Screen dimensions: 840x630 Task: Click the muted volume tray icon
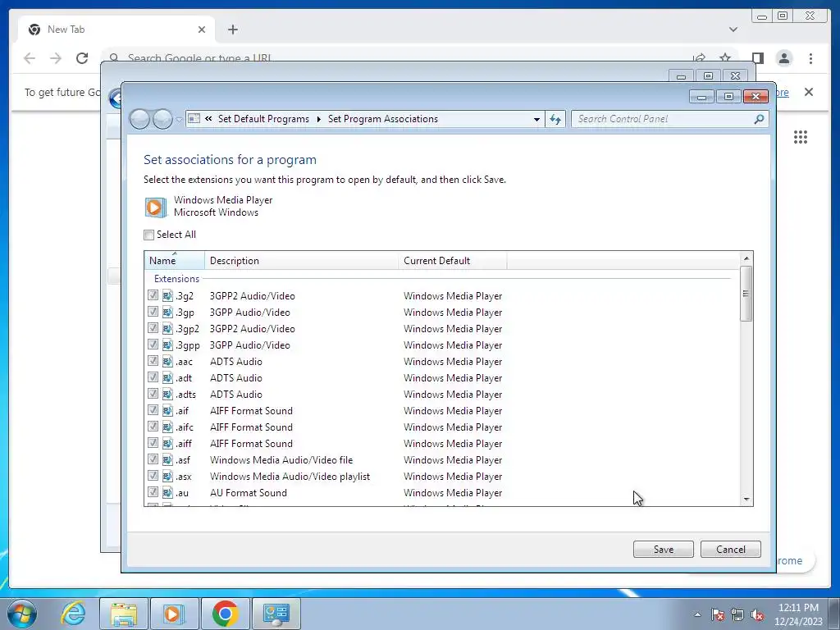757,614
